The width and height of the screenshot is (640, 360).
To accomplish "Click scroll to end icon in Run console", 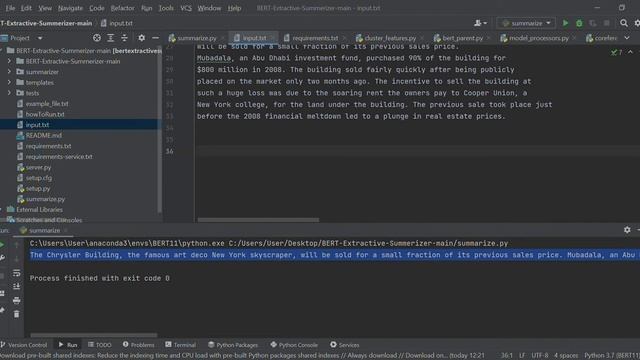I will pos(16,287).
